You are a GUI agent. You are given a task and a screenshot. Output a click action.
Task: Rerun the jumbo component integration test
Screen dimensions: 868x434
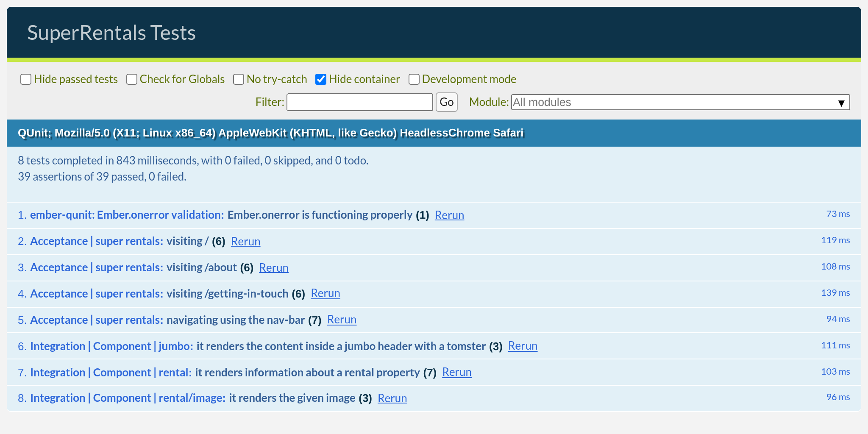pos(523,346)
